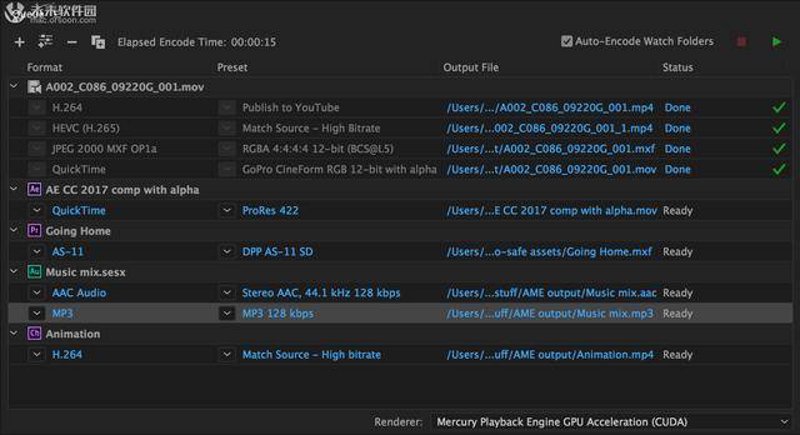
Task: Click the ProRes 422 preset link
Action: point(270,211)
